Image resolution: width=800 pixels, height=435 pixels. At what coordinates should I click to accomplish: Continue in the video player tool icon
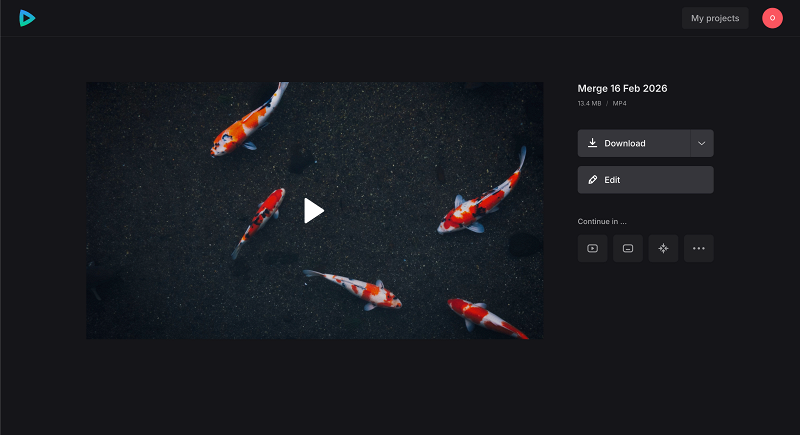tap(592, 248)
